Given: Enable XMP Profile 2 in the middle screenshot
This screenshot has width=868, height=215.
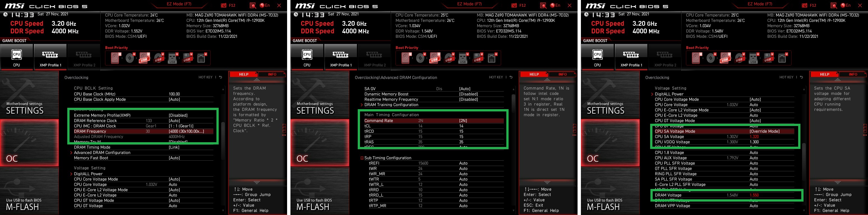Looking at the screenshot, I should (x=375, y=57).
